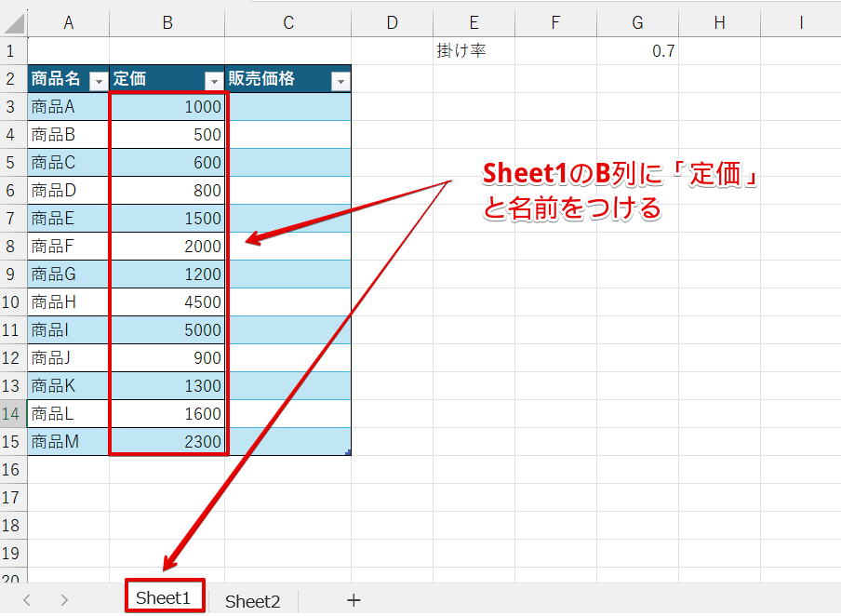
Task: Click the price cell 1000
Action: coord(167,107)
